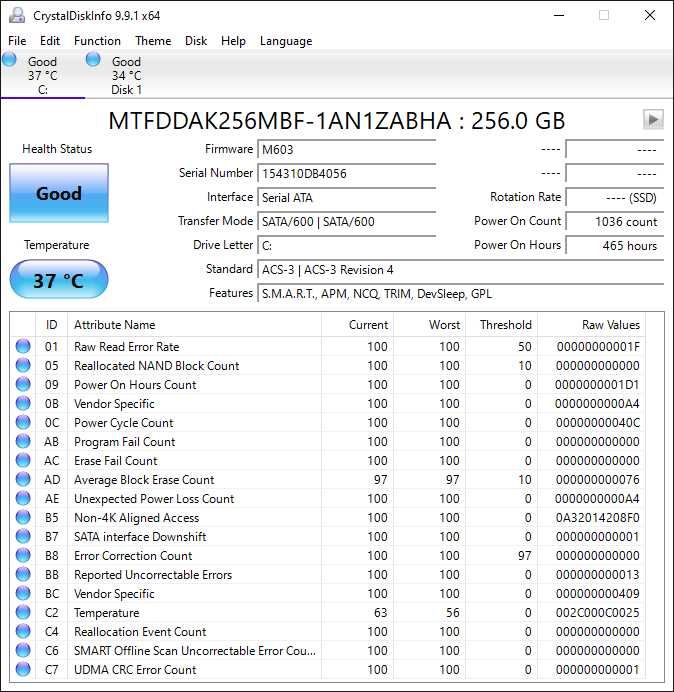This screenshot has height=692, width=674.
Task: Click the CrystalDiskInfo app icon in title bar
Action: click(x=17, y=15)
